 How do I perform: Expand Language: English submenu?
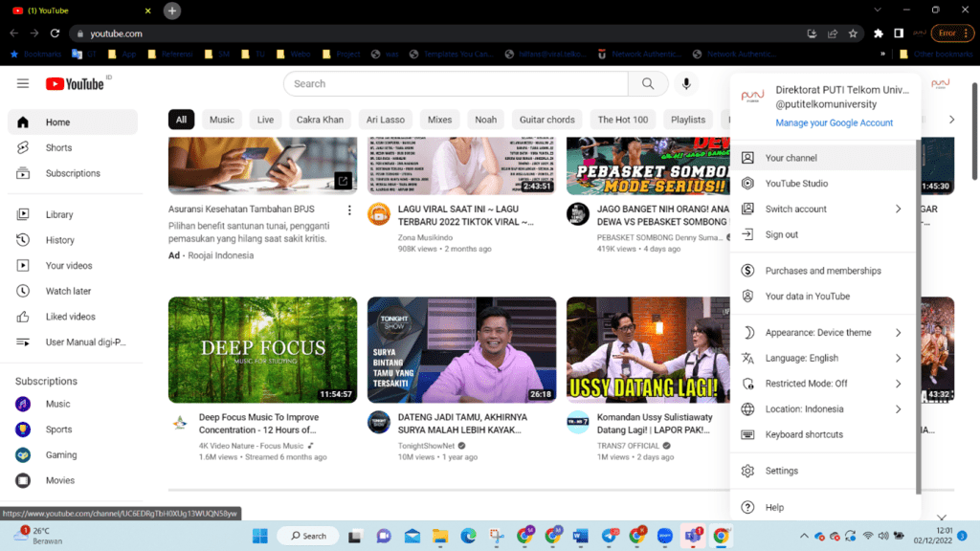pos(899,359)
